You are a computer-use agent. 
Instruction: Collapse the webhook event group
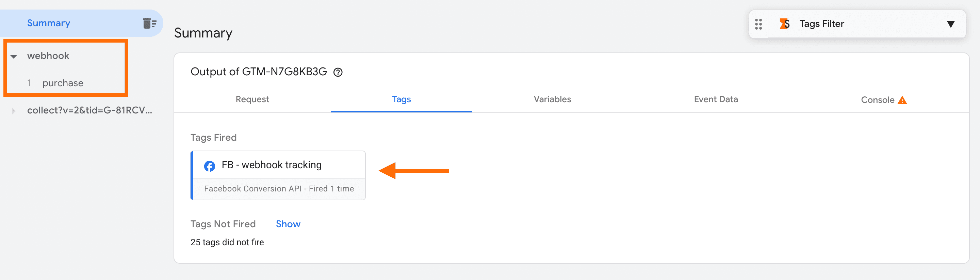coord(14,56)
